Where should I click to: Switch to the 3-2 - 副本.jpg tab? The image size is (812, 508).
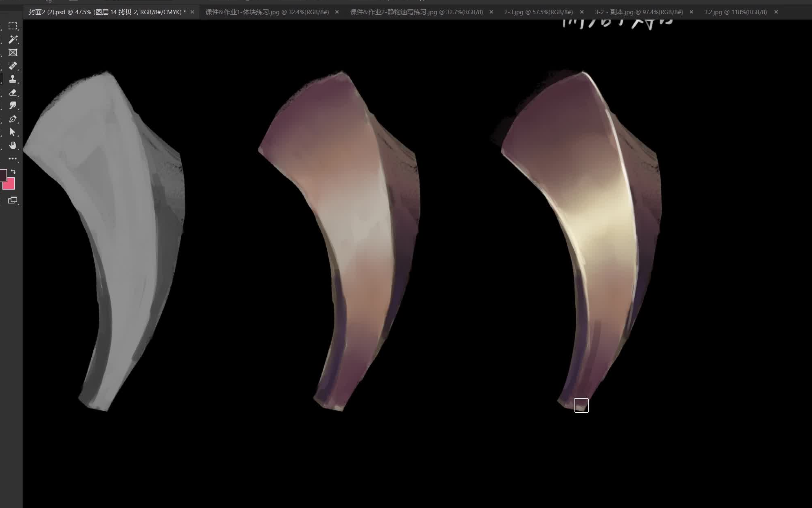pos(639,12)
